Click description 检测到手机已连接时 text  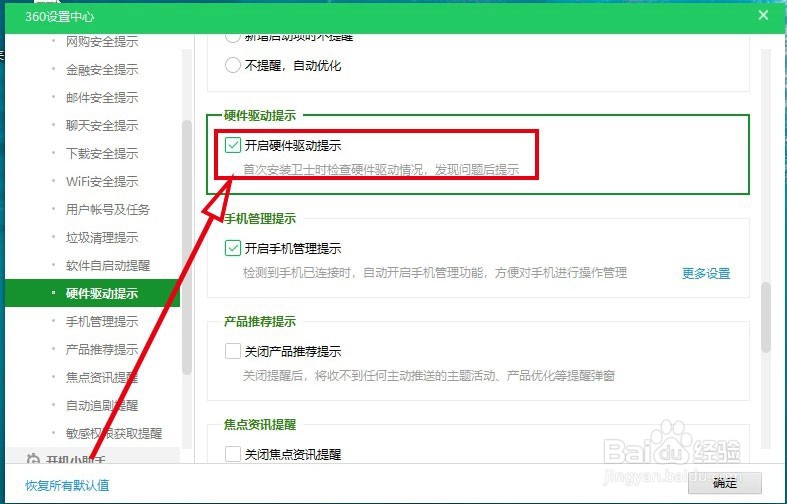coord(435,273)
